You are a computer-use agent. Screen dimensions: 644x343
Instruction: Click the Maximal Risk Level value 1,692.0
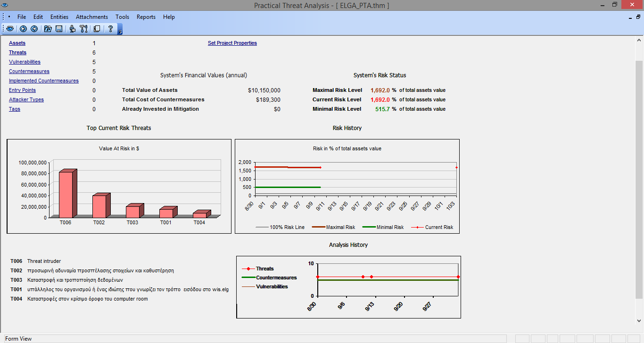click(x=380, y=90)
